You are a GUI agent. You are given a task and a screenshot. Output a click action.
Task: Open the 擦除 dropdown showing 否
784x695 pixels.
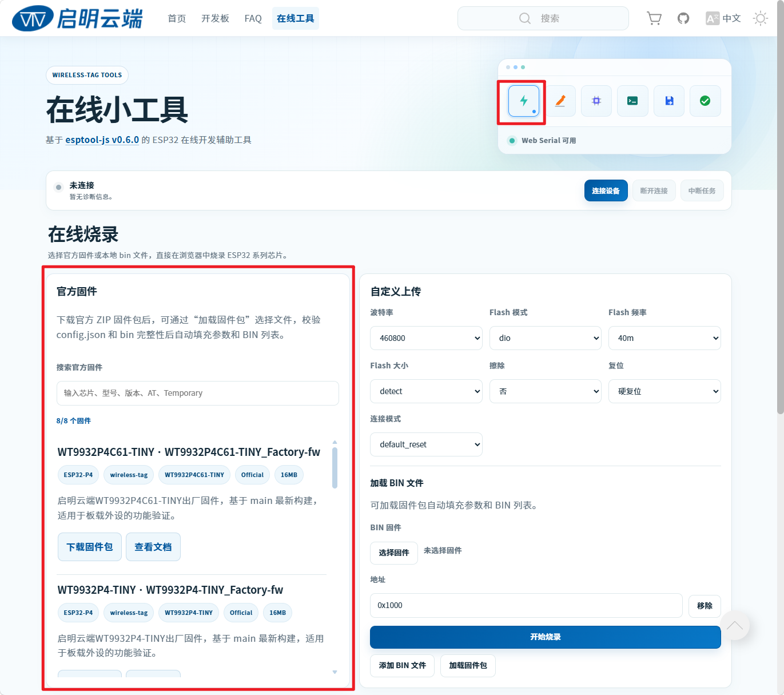coord(546,391)
